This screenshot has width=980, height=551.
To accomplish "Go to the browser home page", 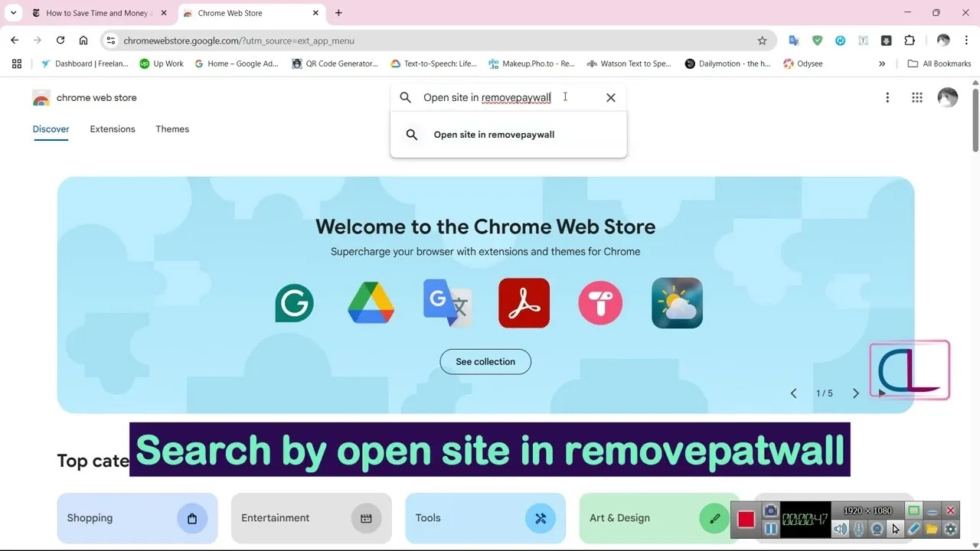I will [x=83, y=41].
